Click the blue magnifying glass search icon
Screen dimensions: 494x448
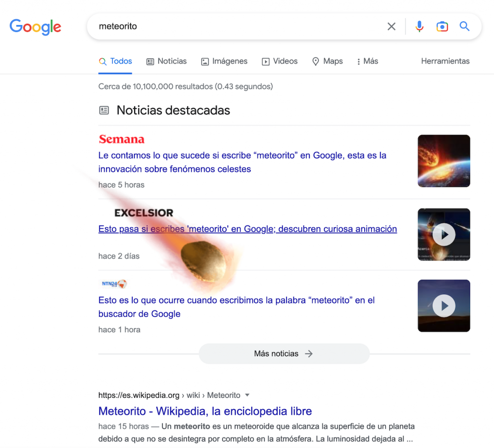[x=464, y=27]
